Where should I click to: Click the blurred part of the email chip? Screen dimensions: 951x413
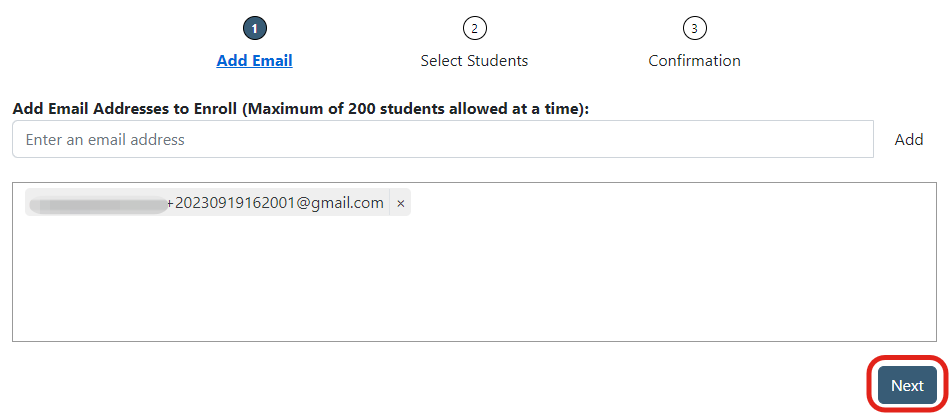[98, 204]
